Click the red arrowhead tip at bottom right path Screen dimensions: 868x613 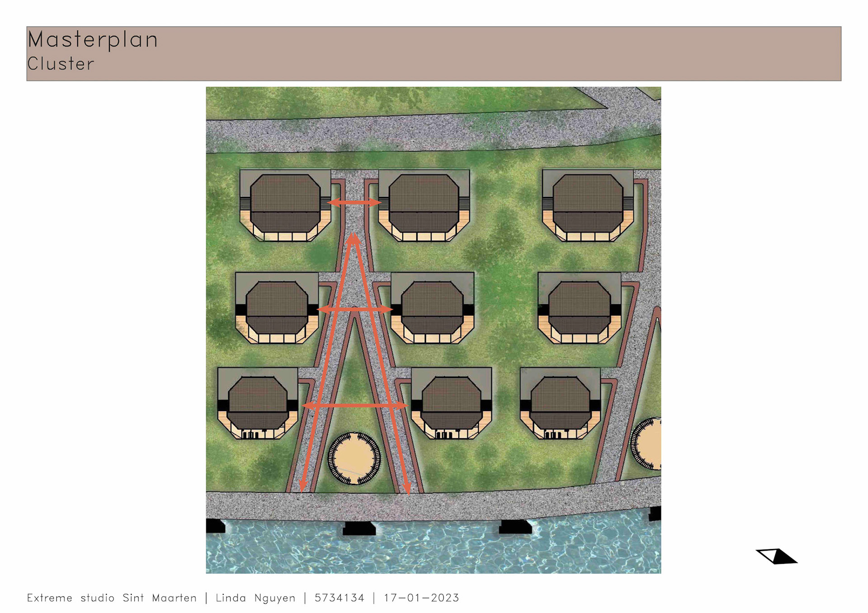407,490
